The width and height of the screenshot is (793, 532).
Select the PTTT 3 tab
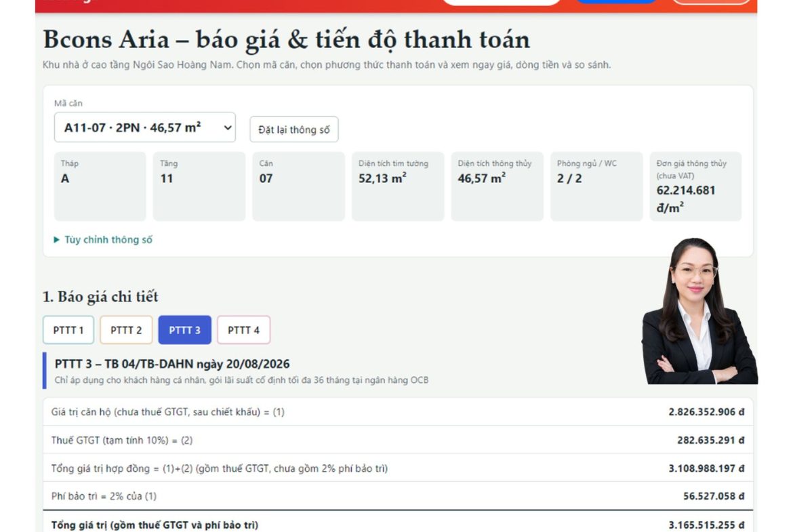click(184, 330)
